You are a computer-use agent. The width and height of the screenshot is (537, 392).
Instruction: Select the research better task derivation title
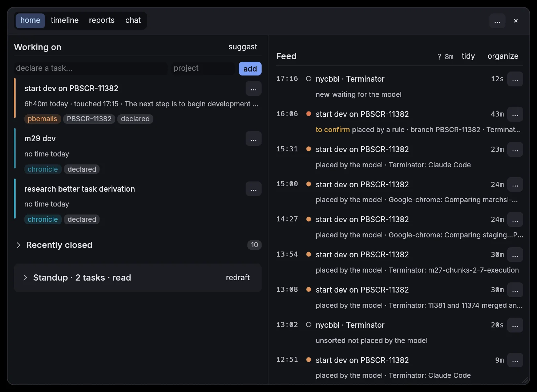80,189
